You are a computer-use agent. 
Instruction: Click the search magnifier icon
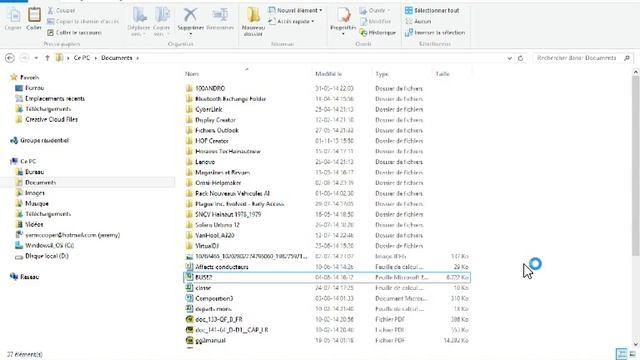click(x=627, y=58)
